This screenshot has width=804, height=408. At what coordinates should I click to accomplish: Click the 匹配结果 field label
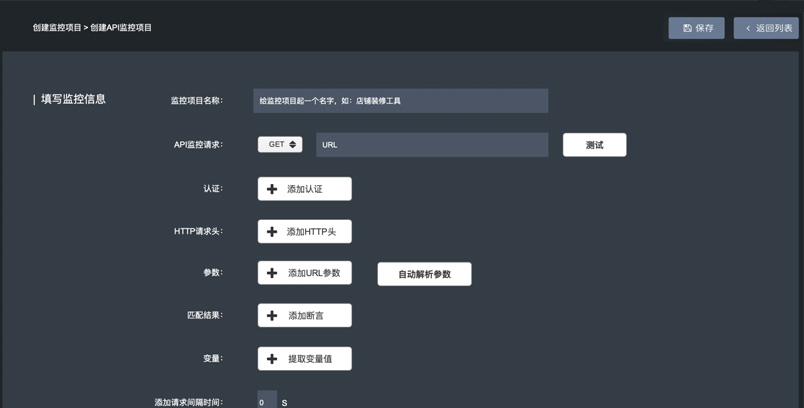pyautogui.click(x=205, y=316)
